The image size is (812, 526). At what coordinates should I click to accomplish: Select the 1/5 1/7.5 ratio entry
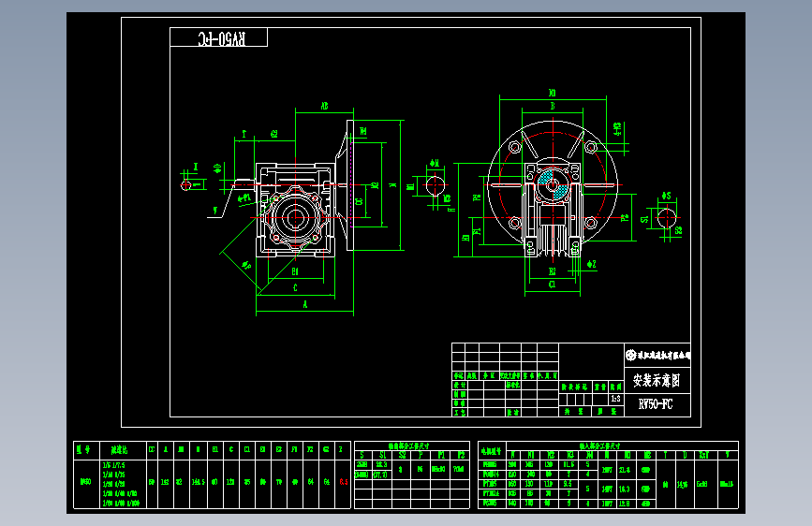coord(113,465)
